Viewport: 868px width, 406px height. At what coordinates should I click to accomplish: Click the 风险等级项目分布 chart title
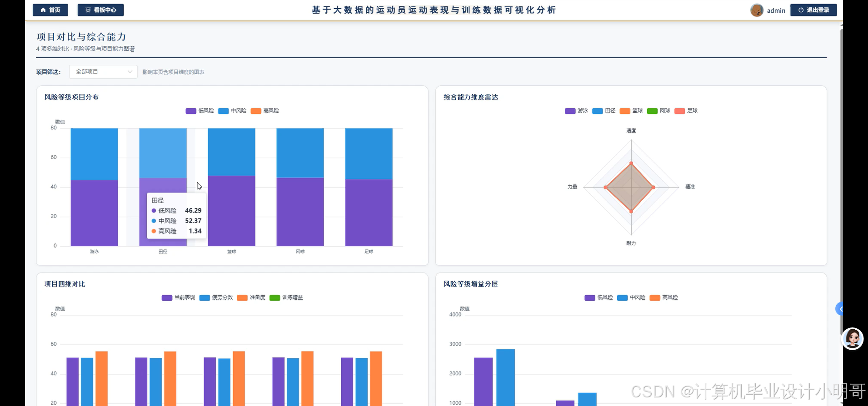click(72, 97)
